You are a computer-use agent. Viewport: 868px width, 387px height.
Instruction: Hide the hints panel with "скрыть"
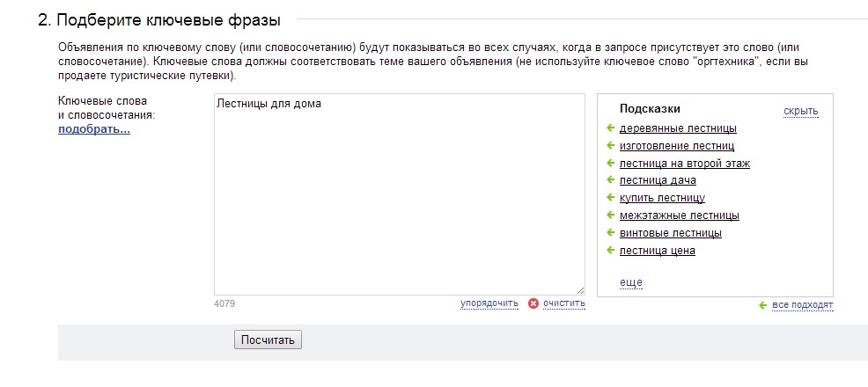[800, 111]
